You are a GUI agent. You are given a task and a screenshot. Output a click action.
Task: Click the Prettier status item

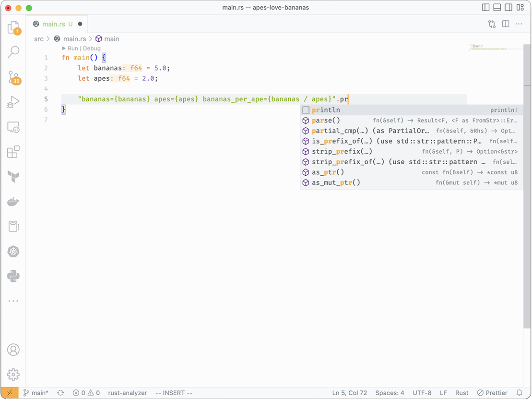click(x=492, y=393)
